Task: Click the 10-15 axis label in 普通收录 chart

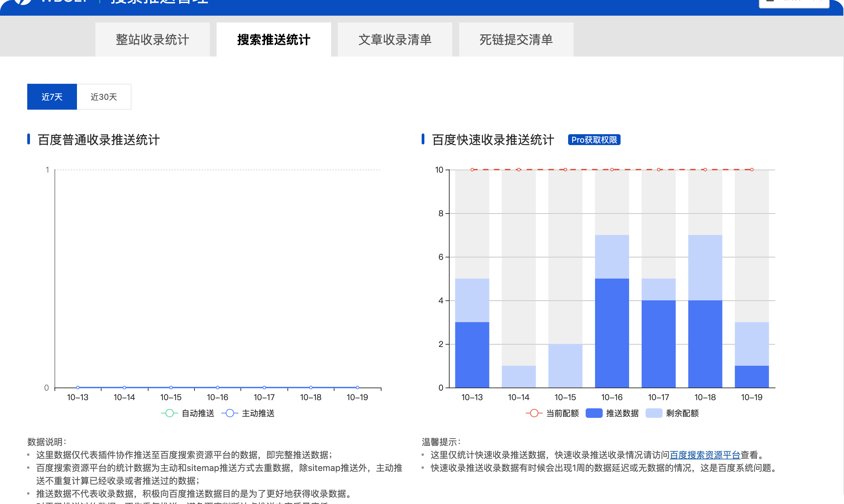Action: [171, 397]
